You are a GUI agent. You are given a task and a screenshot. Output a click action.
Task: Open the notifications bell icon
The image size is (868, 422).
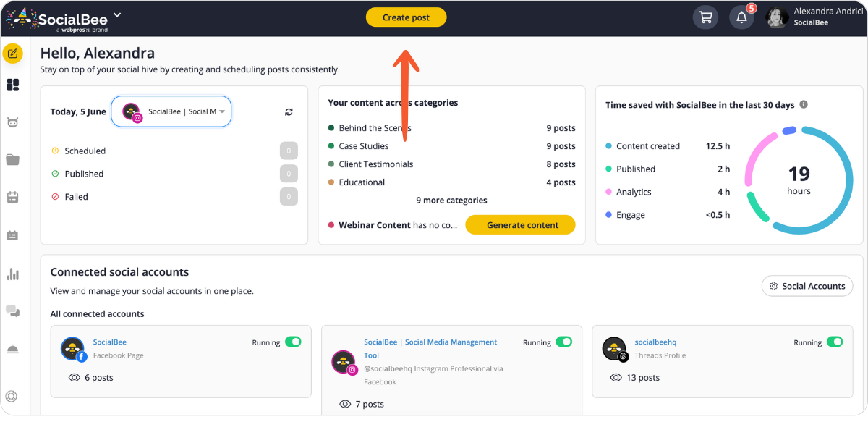tap(741, 17)
